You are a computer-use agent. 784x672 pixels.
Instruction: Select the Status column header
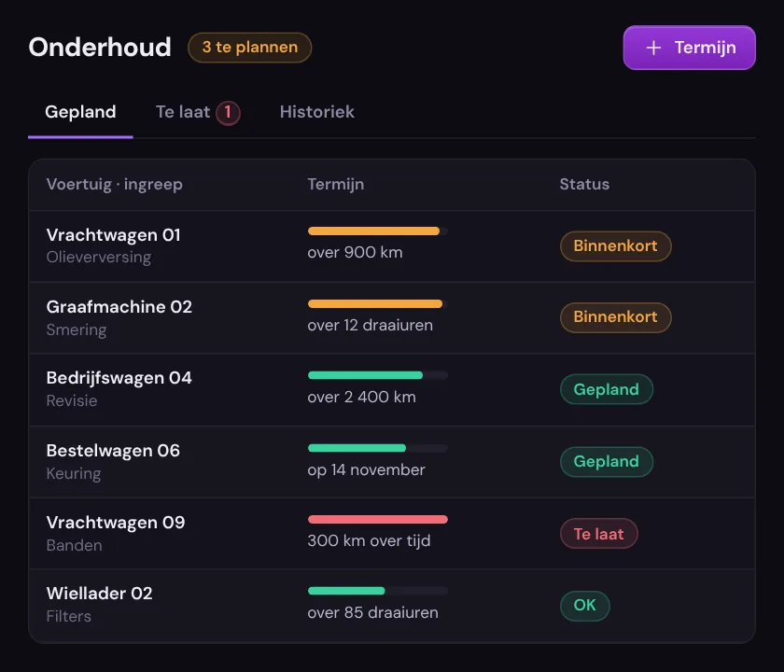tap(584, 185)
